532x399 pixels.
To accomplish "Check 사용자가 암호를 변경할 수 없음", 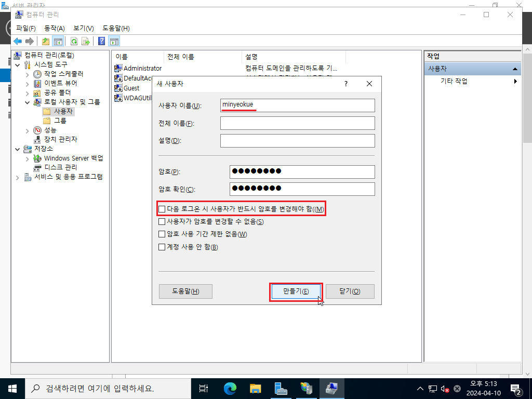I will click(162, 222).
